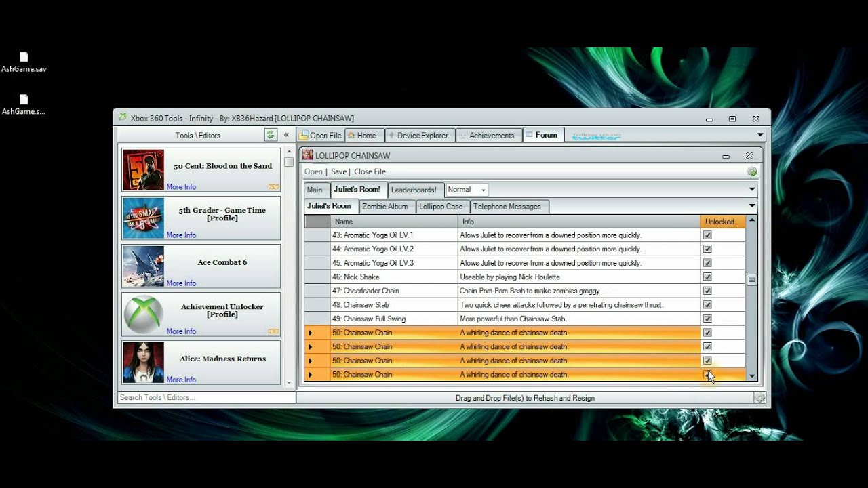Switch to the Home tab

pyautogui.click(x=364, y=136)
